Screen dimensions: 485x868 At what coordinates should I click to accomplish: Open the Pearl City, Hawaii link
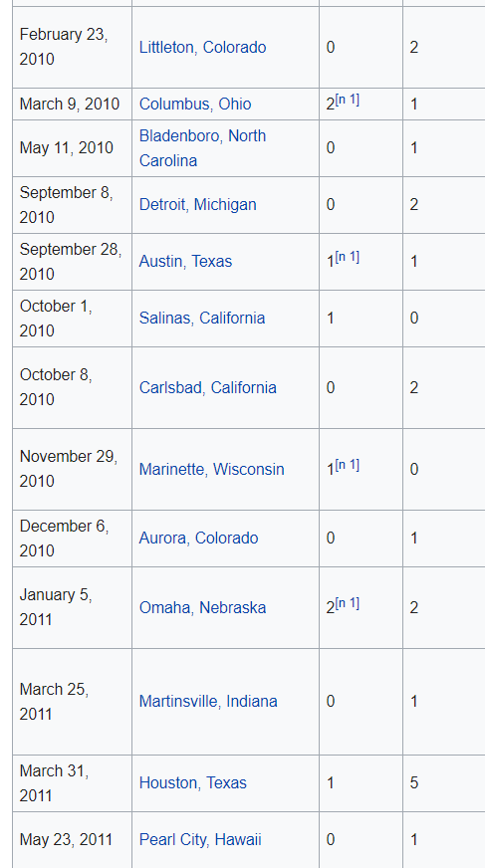coord(200,840)
